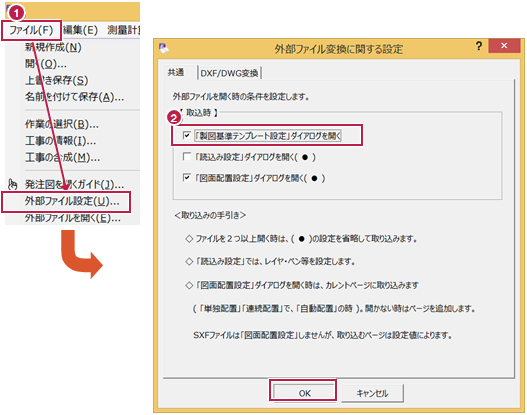This screenshot has width=527, height=415.
Task: Switch to the DXF/DWG変換 tab
Action: point(230,73)
